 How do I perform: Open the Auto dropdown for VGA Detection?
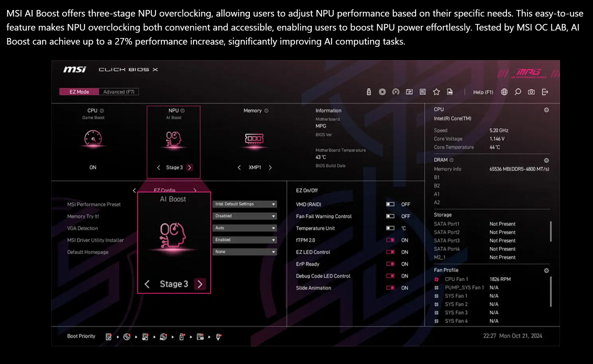coord(245,228)
